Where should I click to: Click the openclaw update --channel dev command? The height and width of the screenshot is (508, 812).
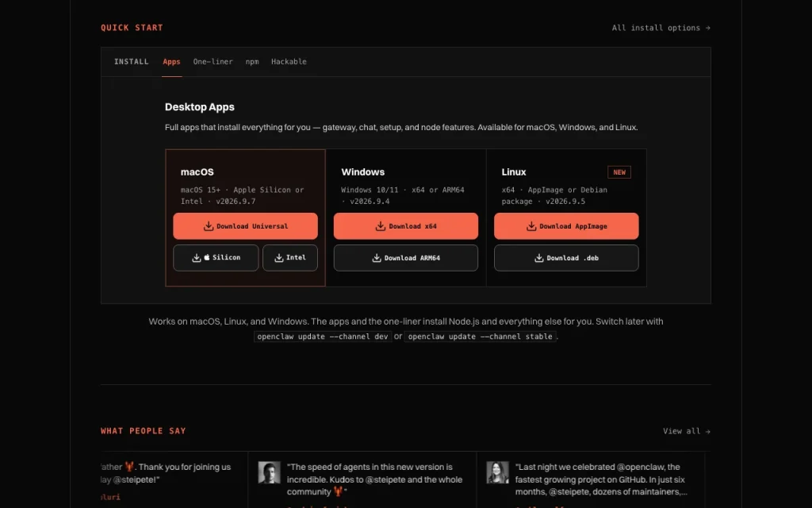pos(323,337)
